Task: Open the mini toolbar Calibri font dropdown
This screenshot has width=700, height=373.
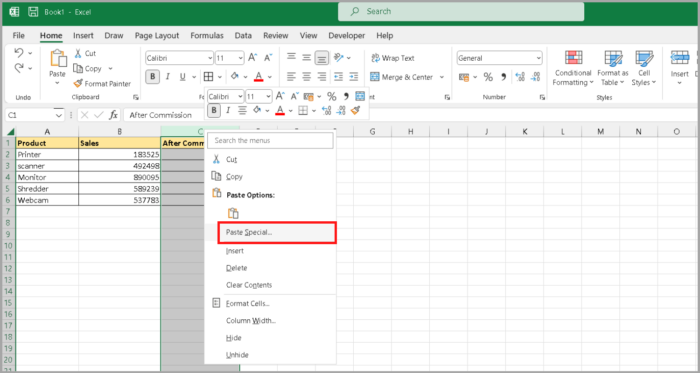Action: [x=240, y=96]
